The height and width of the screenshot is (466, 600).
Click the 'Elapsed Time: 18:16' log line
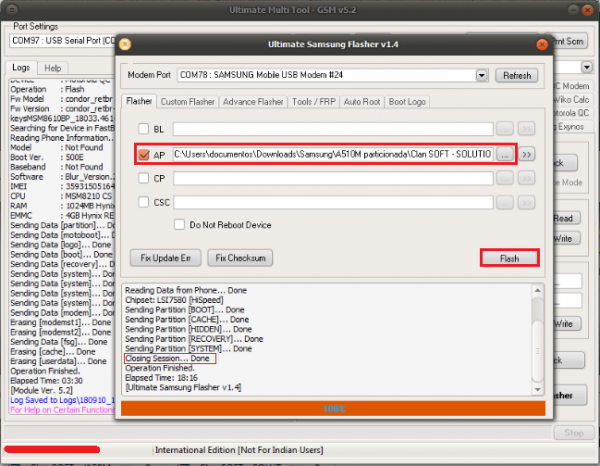(x=161, y=378)
